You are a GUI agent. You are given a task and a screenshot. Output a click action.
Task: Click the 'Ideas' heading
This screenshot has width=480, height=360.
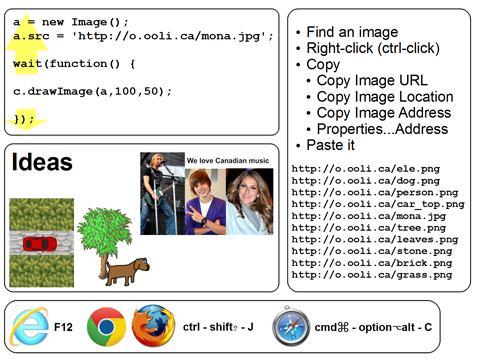coord(42,162)
